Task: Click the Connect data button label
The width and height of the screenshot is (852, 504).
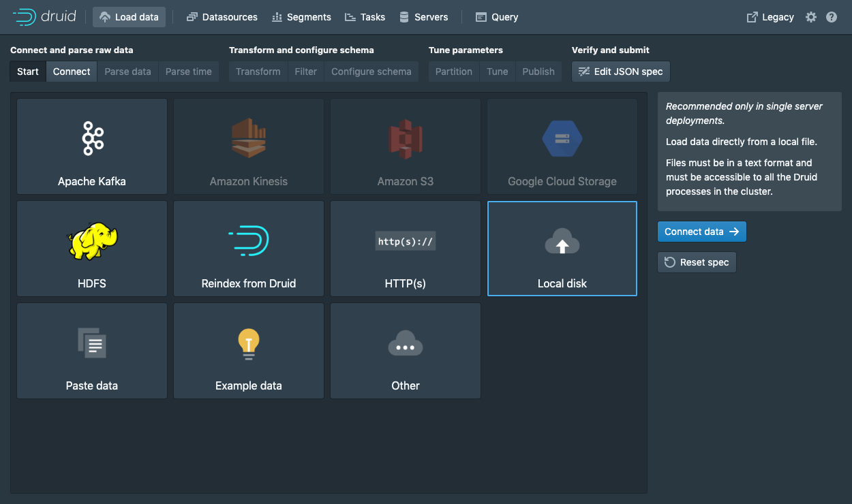Action: pos(694,232)
